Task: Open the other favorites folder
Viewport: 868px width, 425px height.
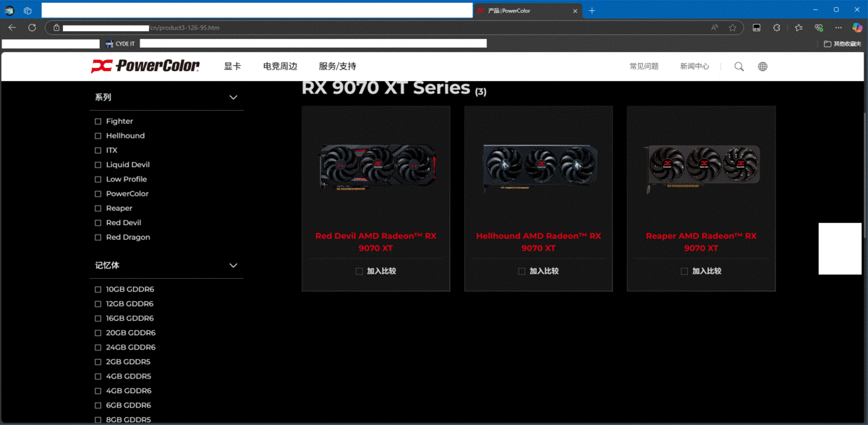Action: coord(843,44)
